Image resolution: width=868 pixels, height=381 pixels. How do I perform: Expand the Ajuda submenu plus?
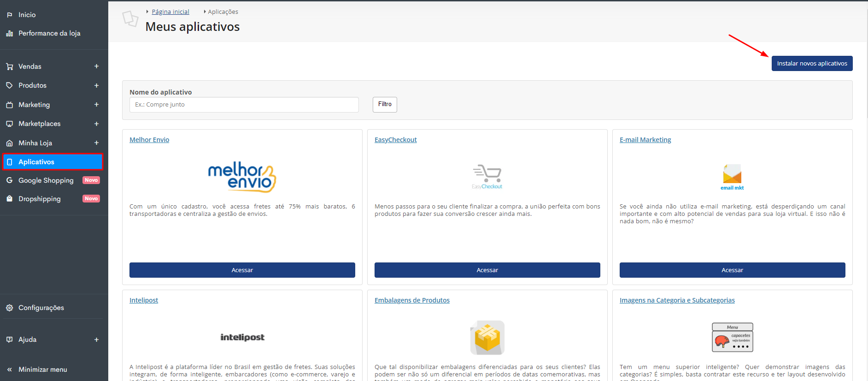pyautogui.click(x=96, y=339)
